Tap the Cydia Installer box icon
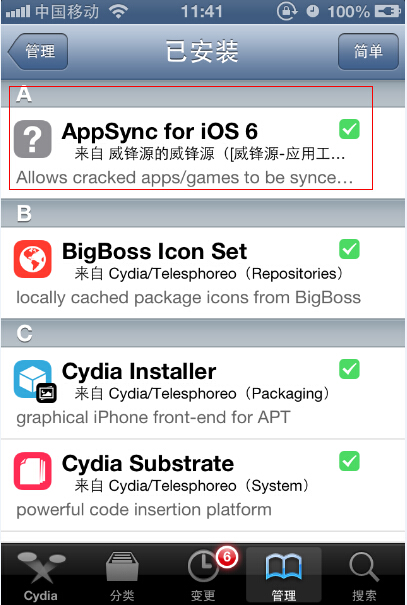Viewport: 407px width, 605px height. tap(33, 379)
